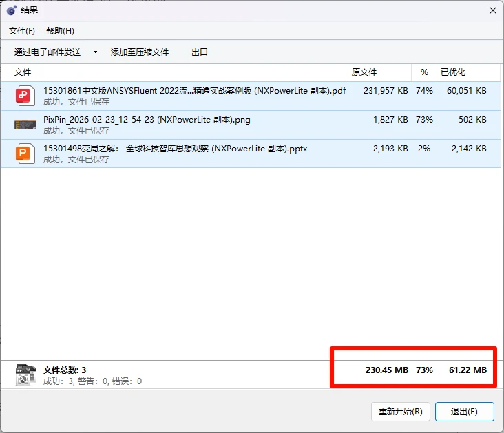Click the NXPowerLite app icon in title bar
504x433 pixels.
(12, 10)
